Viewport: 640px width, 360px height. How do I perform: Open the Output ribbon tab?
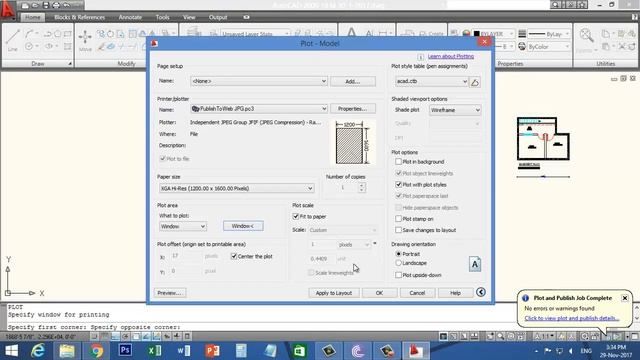click(x=218, y=17)
